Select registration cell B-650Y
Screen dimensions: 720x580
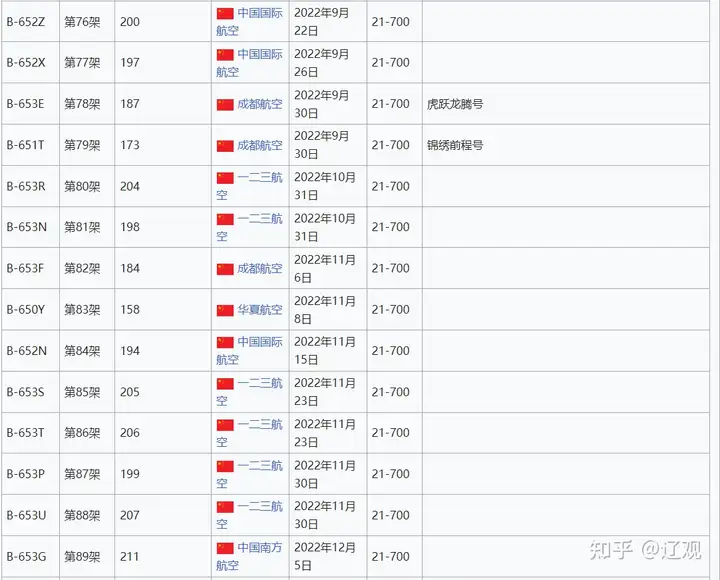pyautogui.click(x=30, y=310)
